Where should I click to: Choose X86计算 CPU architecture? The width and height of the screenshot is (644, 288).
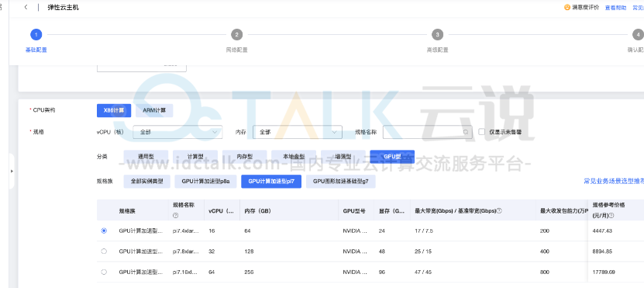pyautogui.click(x=114, y=111)
